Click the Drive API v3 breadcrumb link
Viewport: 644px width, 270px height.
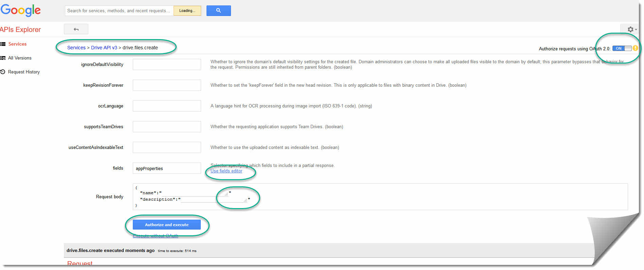104,48
